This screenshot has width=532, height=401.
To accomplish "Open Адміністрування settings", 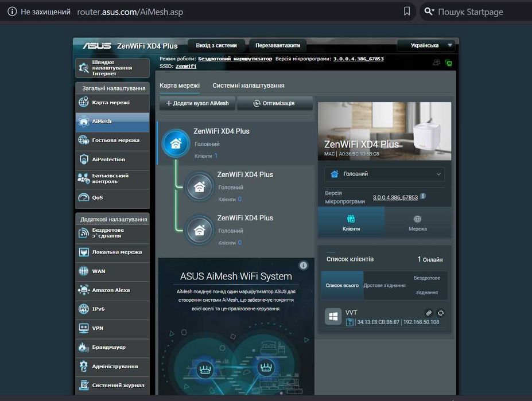I will pyautogui.click(x=112, y=366).
